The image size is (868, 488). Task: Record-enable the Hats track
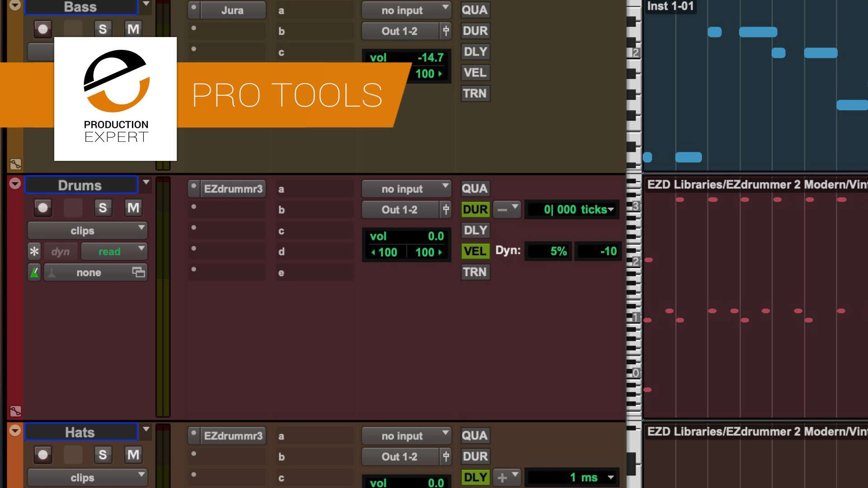click(x=43, y=455)
